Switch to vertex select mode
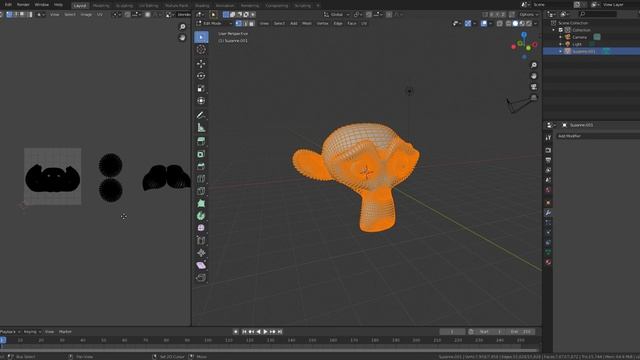This screenshot has width=640, height=360. (x=239, y=23)
